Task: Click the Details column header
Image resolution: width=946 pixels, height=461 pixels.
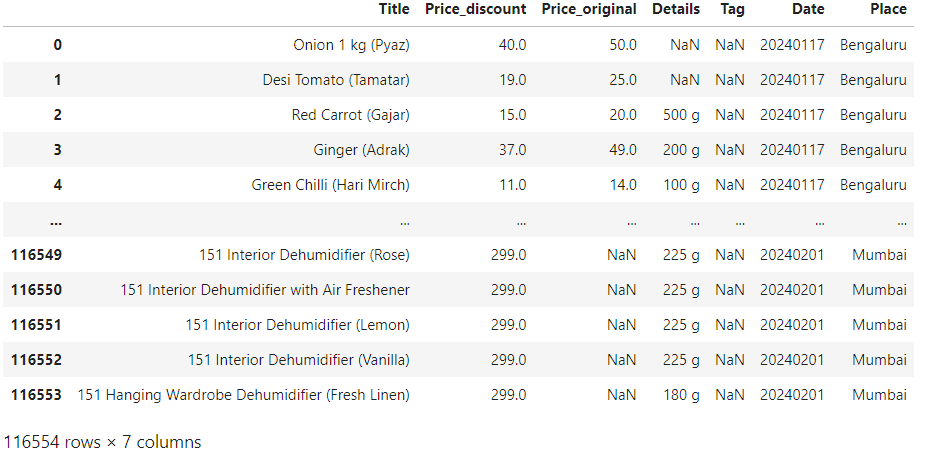Action: pos(676,9)
